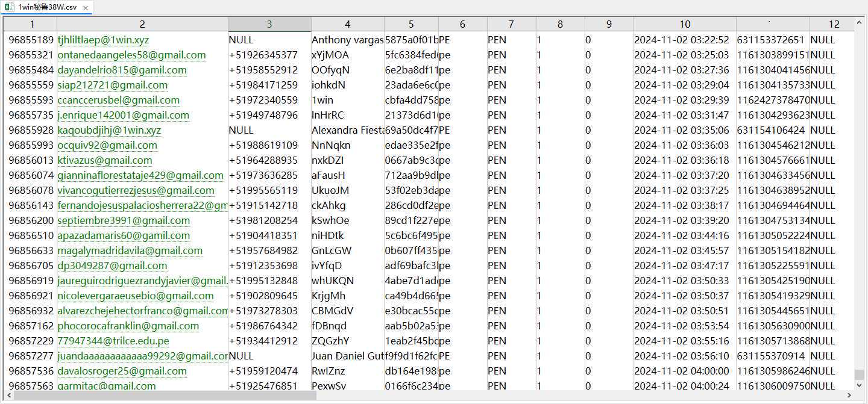Click timestamp 2024-11-02 03:22:52
Viewport: 868px width, 404px height.
point(681,40)
